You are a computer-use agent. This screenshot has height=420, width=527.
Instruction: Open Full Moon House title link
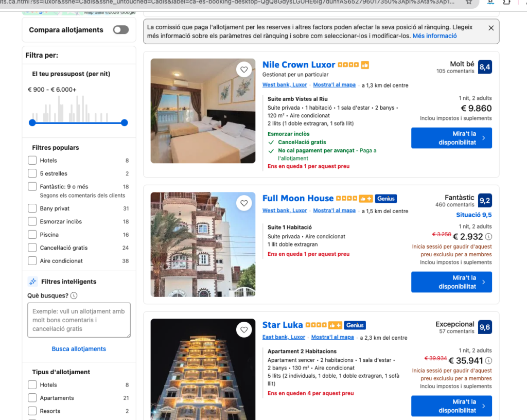coord(298,198)
